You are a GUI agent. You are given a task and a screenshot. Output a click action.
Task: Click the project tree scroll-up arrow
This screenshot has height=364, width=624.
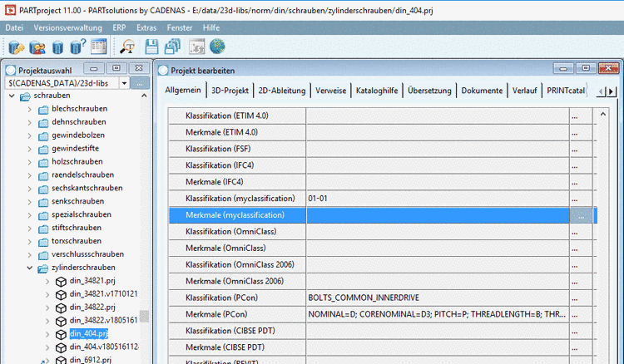tap(144, 96)
